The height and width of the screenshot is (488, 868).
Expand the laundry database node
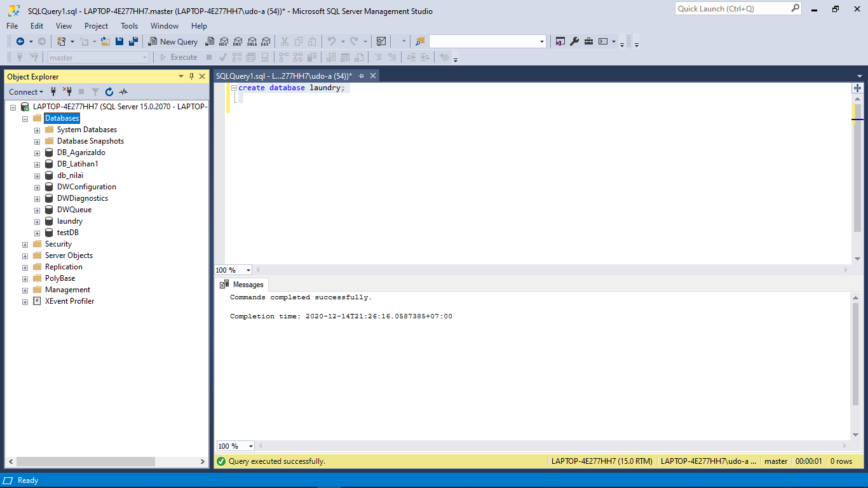[x=37, y=221]
